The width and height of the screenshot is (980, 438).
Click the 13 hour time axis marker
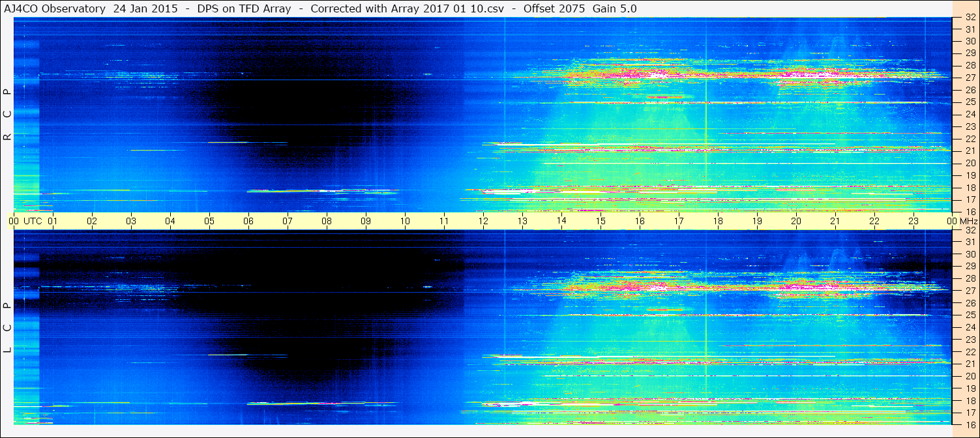(522, 221)
